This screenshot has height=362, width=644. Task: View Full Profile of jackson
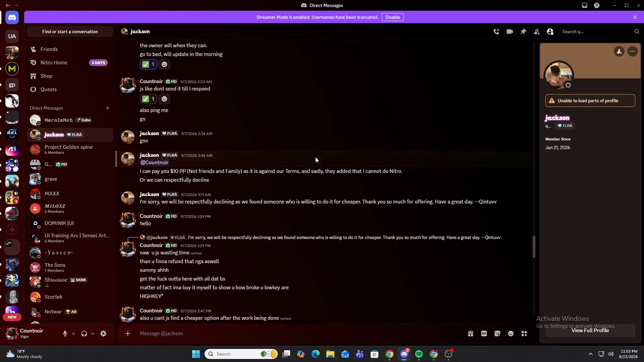click(590, 330)
